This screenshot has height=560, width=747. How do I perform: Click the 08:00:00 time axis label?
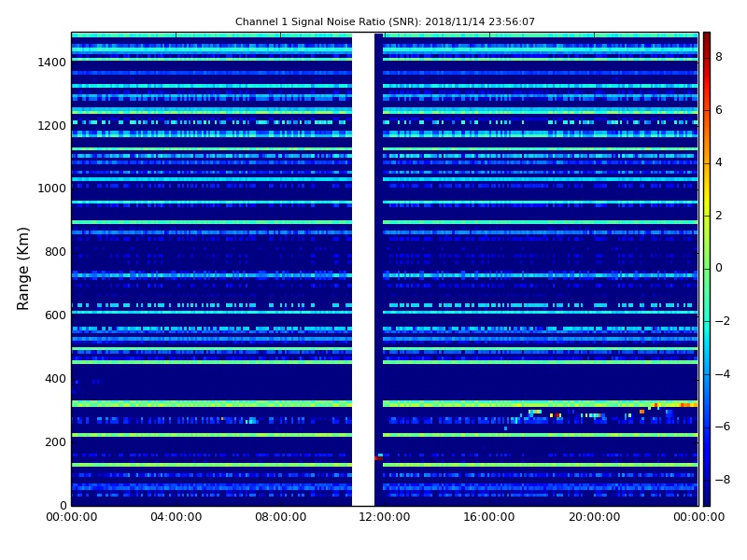point(281,517)
